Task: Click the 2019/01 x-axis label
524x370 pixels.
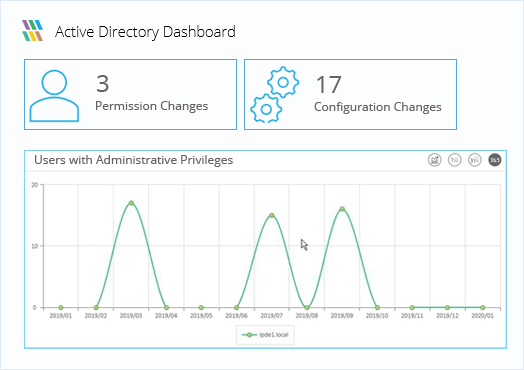Action: tap(61, 316)
